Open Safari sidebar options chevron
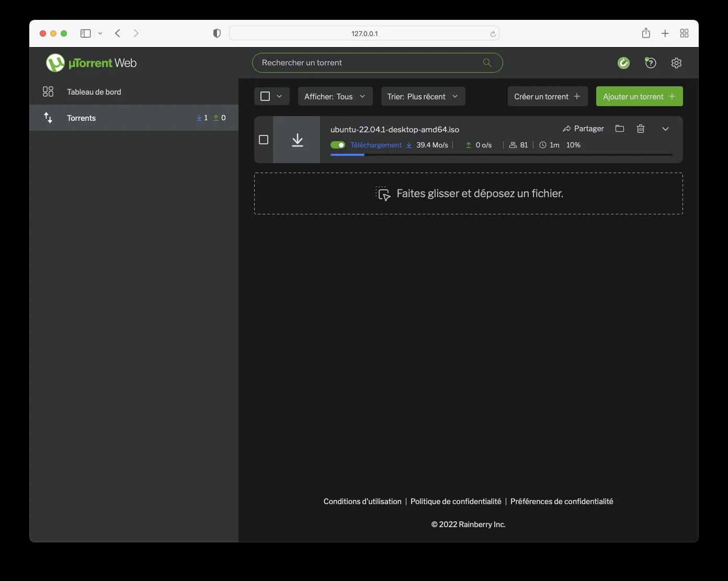Image resolution: width=728 pixels, height=581 pixels. [x=100, y=33]
